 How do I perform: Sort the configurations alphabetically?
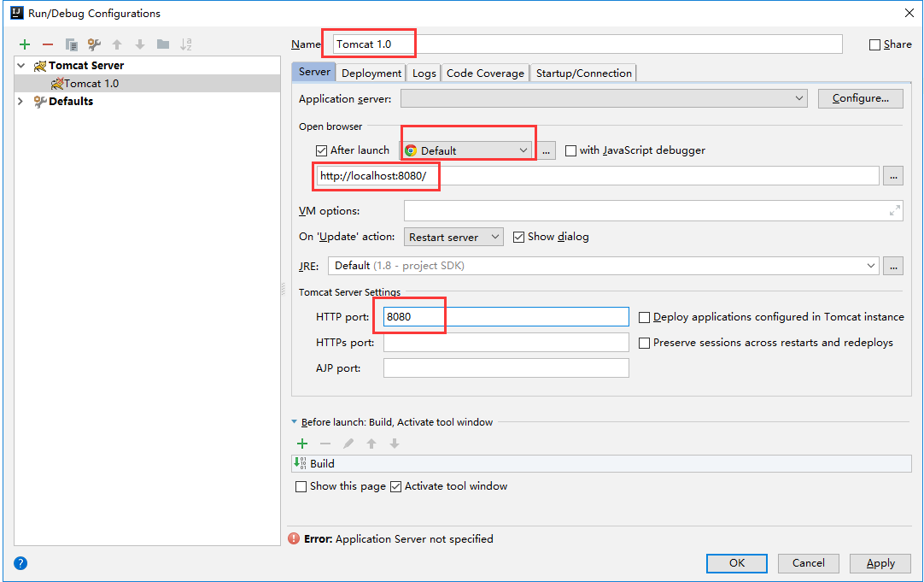tap(185, 44)
